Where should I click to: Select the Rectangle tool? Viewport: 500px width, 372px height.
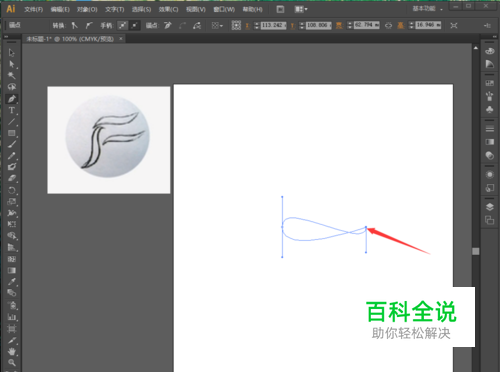(x=12, y=133)
